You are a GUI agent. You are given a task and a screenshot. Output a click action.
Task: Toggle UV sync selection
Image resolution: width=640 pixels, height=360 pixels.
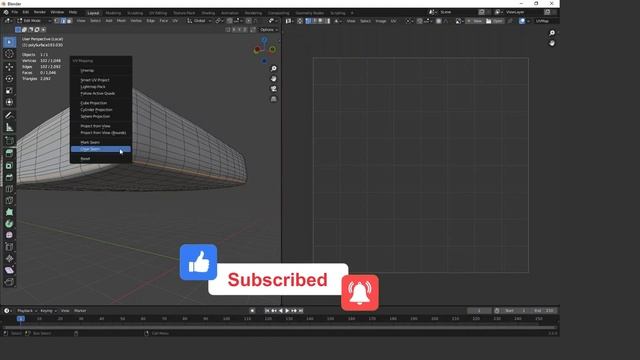300,21
